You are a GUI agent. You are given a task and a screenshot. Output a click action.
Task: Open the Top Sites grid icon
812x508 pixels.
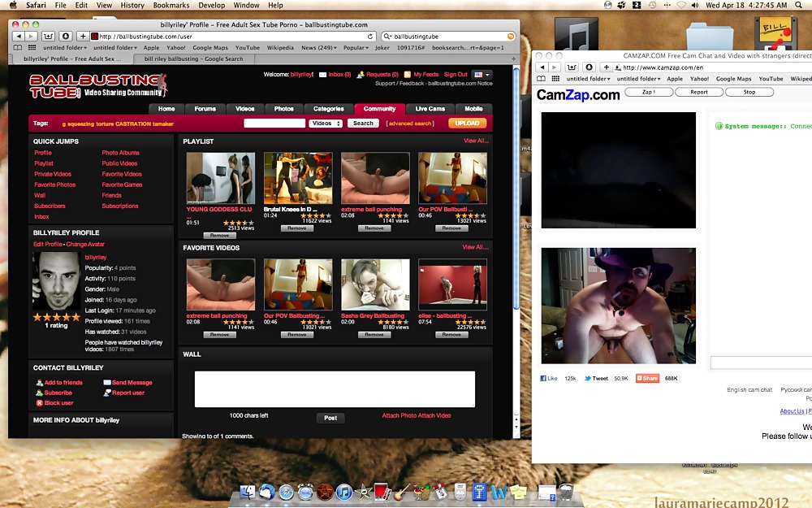[33, 47]
